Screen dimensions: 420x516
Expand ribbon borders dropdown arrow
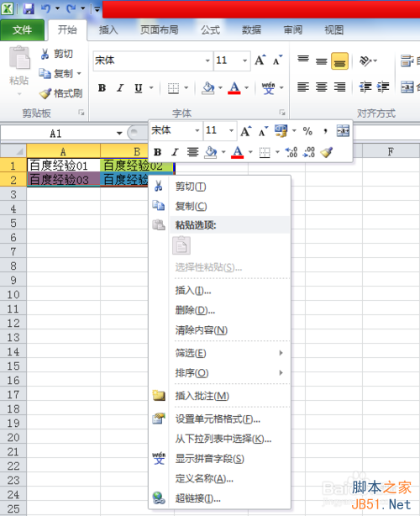click(x=186, y=88)
